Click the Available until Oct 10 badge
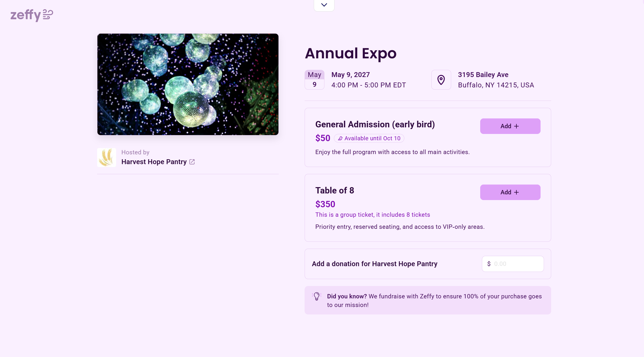644x357 pixels. point(369,138)
